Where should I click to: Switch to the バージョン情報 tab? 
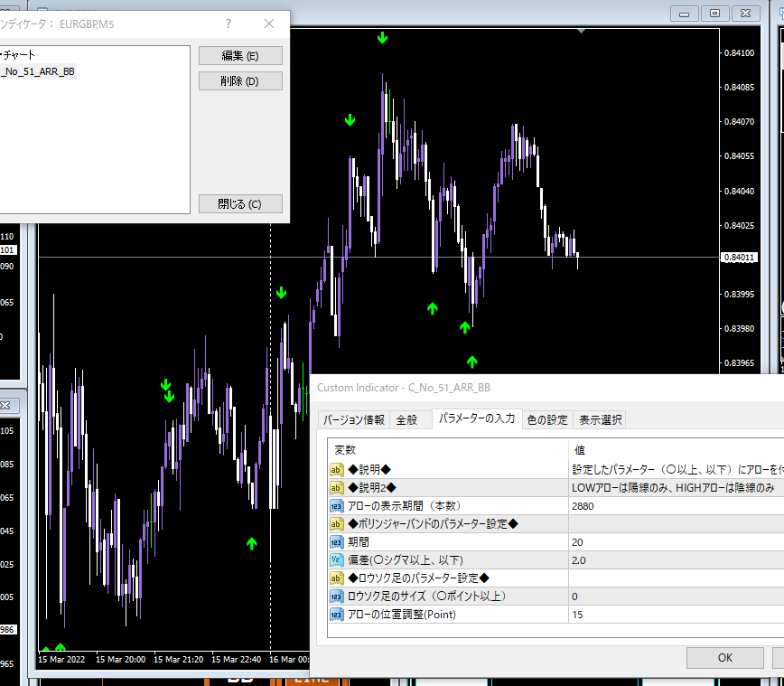coord(353,419)
